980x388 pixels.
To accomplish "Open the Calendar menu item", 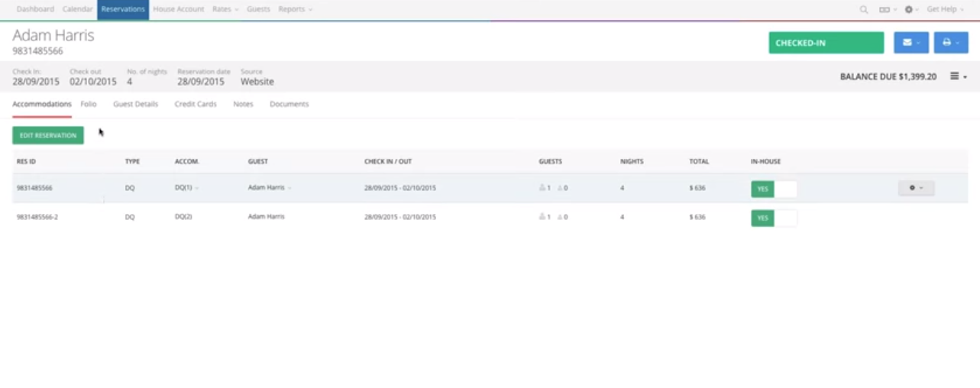I will pos(77,9).
